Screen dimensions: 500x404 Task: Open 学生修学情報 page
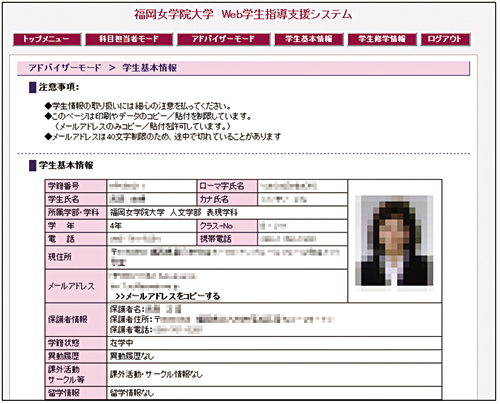pyautogui.click(x=382, y=39)
